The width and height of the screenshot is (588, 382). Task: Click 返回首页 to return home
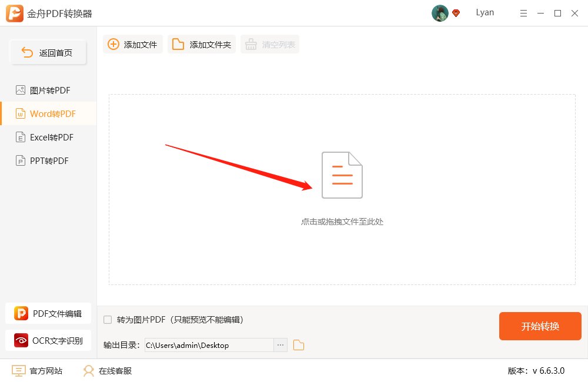pos(48,52)
